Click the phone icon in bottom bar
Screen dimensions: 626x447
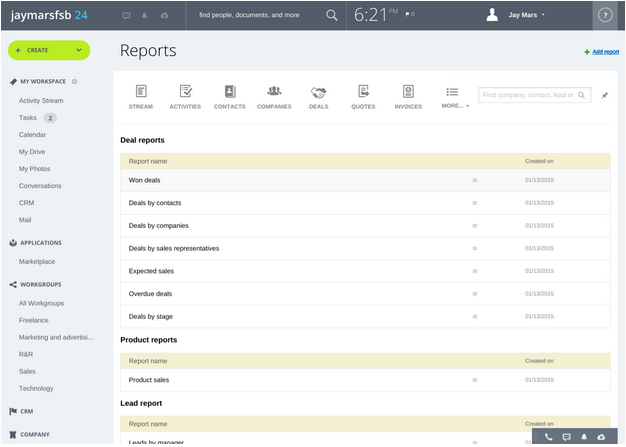pos(549,437)
